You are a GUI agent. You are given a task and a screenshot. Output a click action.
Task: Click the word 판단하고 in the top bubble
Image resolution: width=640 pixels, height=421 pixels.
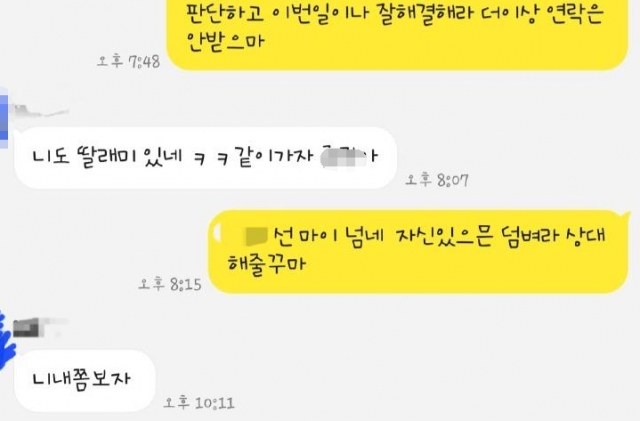pyautogui.click(x=225, y=13)
